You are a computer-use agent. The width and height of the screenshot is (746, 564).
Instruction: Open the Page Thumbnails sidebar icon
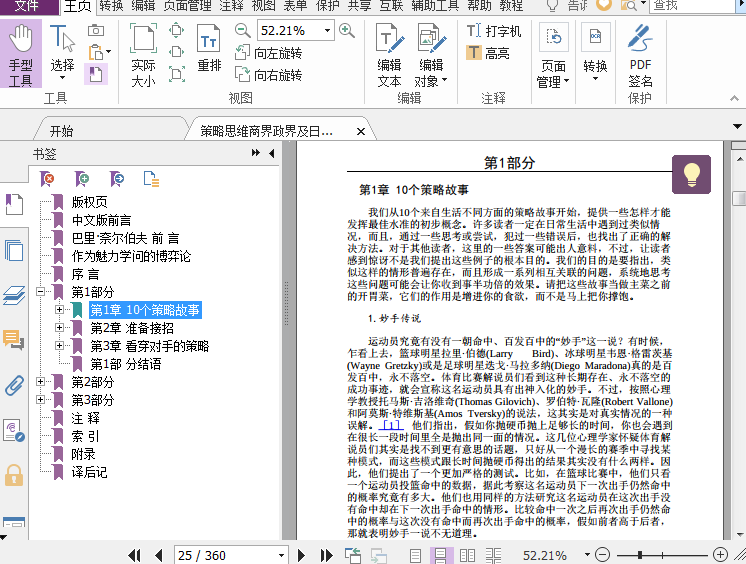coord(14,250)
